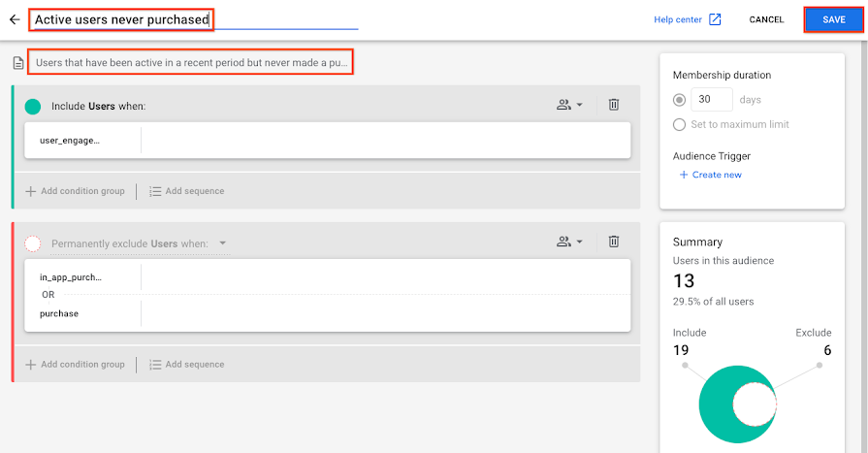Click plus icon for Add condition group in include

[30, 191]
